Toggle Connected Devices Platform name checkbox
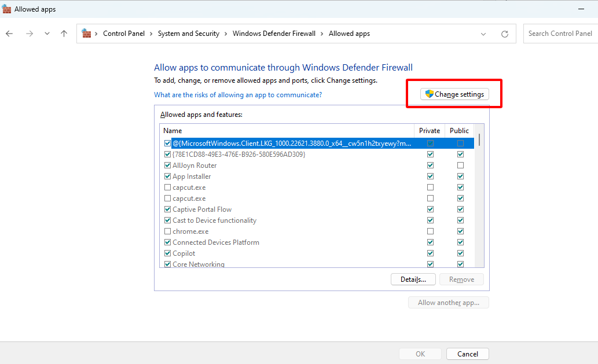The width and height of the screenshot is (598, 364). tap(167, 242)
